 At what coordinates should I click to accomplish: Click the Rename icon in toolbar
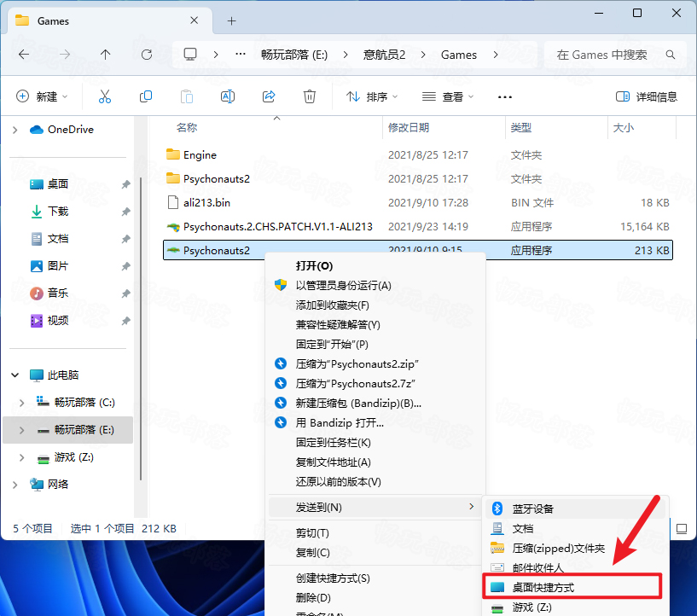(228, 96)
